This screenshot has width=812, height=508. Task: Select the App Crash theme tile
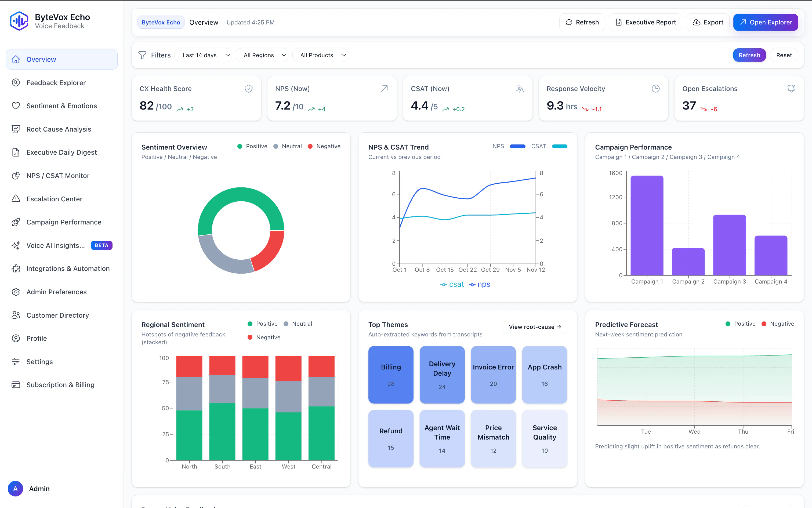[x=545, y=375]
